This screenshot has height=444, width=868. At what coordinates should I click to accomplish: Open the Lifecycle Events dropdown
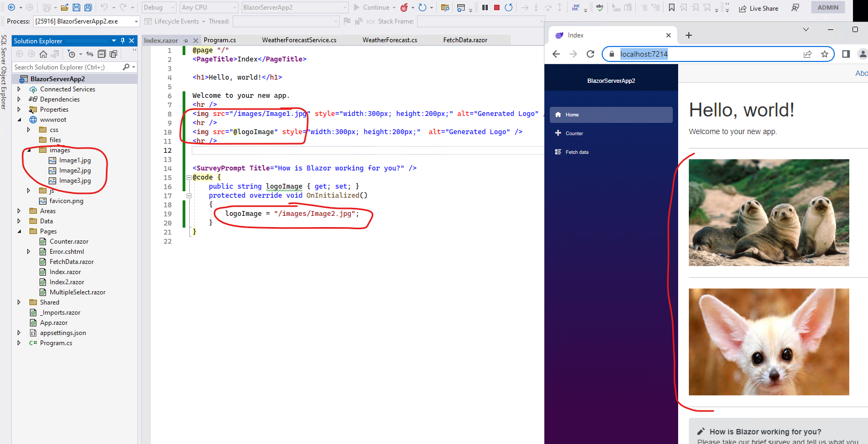[175, 21]
